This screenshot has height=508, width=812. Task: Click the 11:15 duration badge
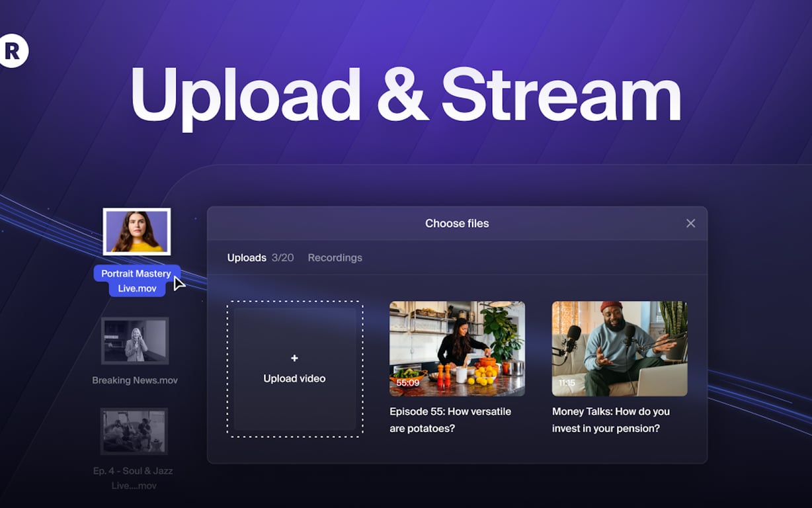[x=567, y=383]
